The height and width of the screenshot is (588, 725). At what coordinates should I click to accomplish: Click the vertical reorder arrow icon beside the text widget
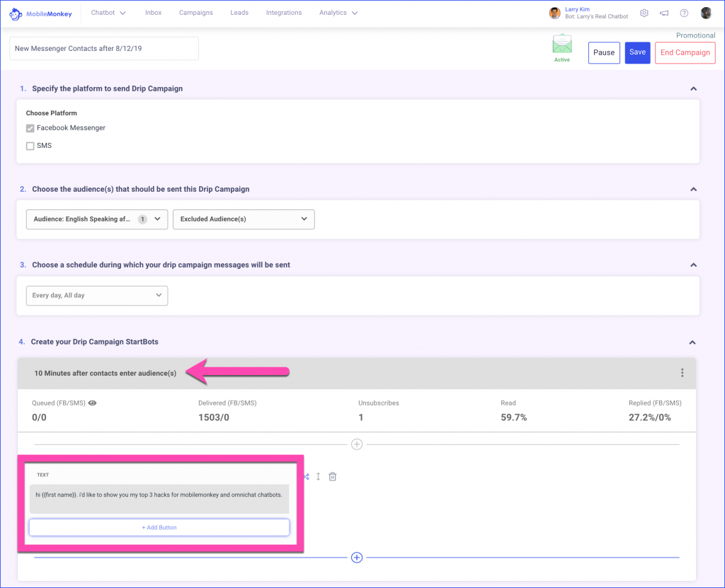tap(318, 477)
